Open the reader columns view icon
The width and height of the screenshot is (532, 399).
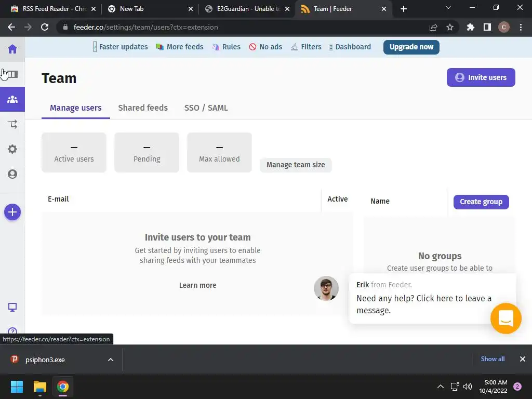[12, 74]
